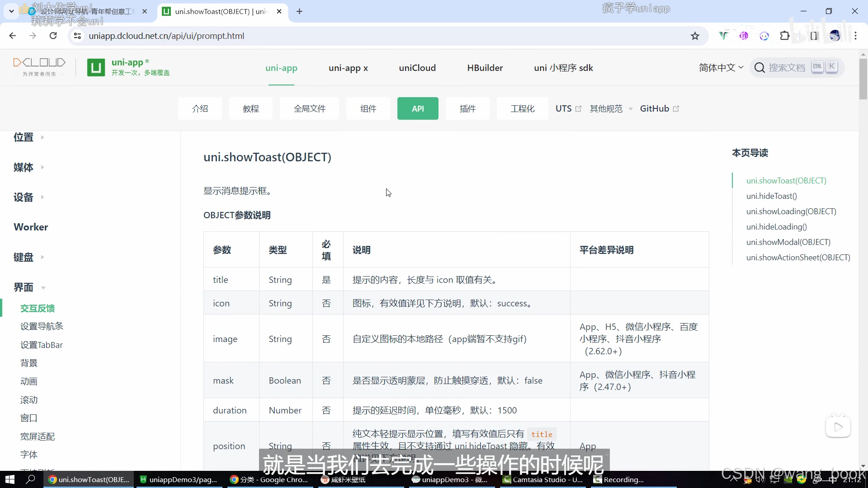Viewport: 868px width, 488px height.
Task: Click the browser address bar URL
Action: coord(166,36)
